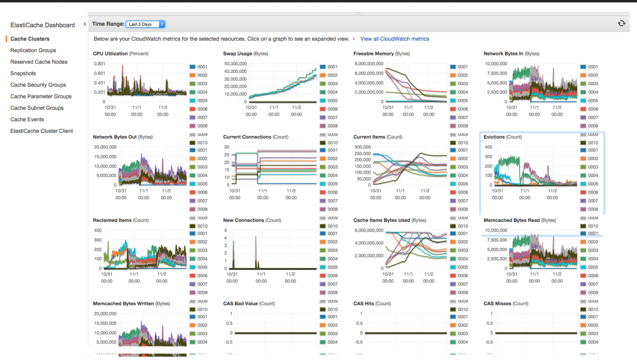The height and width of the screenshot is (364, 637).
Task: Open Cache Subnet Groups
Action: pyautogui.click(x=37, y=108)
